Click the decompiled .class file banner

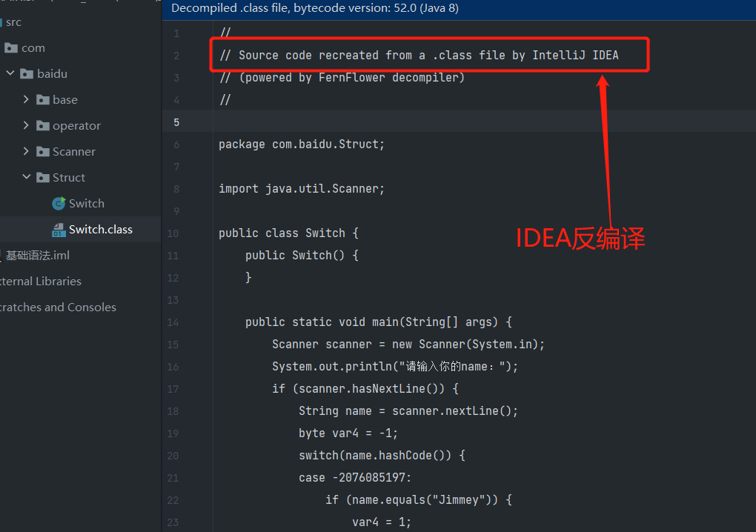[x=459, y=9]
